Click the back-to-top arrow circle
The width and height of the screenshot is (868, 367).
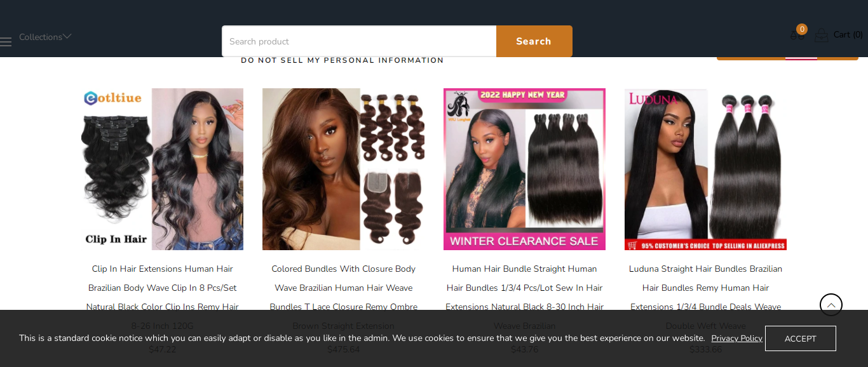pyautogui.click(x=831, y=305)
